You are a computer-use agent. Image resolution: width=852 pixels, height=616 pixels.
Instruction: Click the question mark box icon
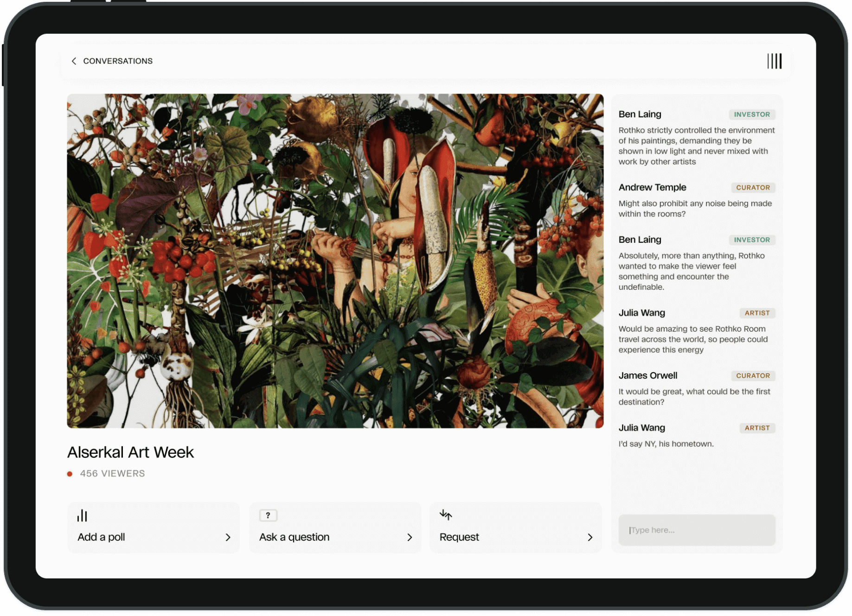[x=268, y=515]
